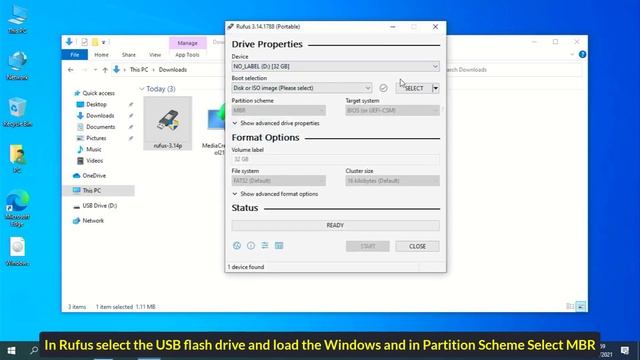Minimize the Rufus window
Viewport: 640px width, 360px height.
point(393,27)
